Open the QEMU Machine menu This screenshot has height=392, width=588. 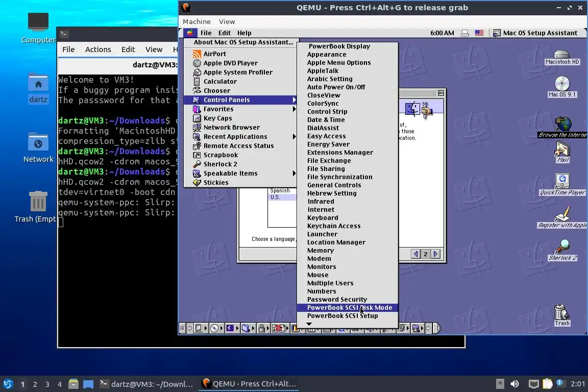(197, 22)
